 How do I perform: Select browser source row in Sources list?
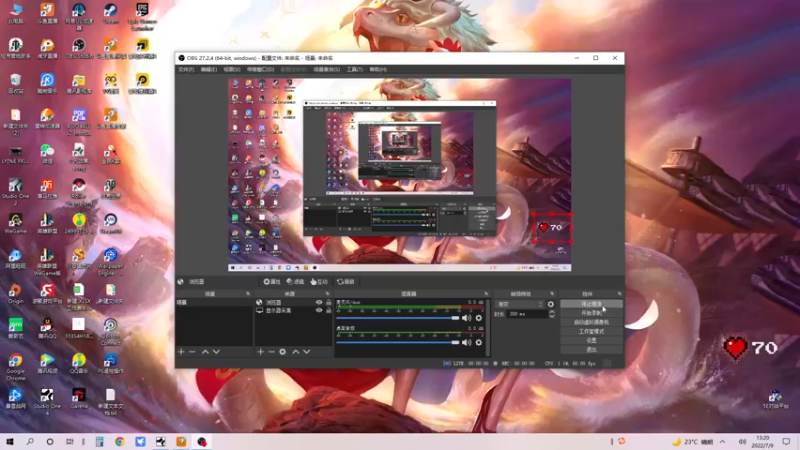click(293, 303)
